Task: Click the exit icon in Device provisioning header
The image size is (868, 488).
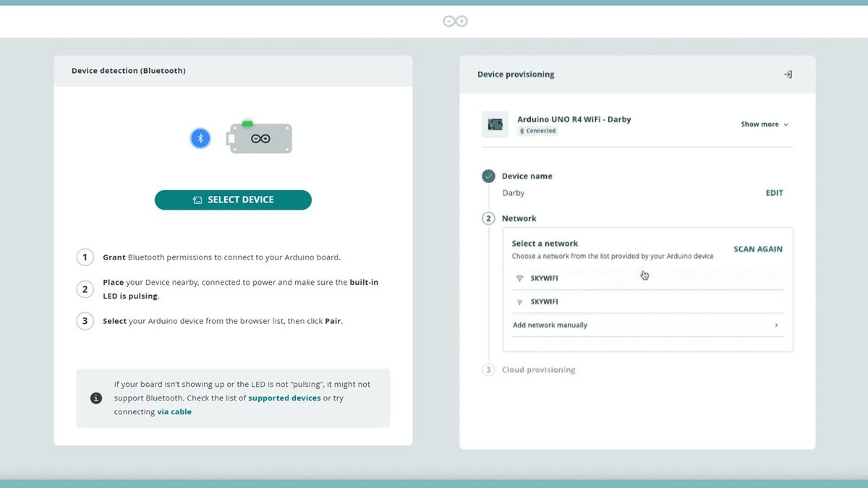Action: click(x=788, y=74)
